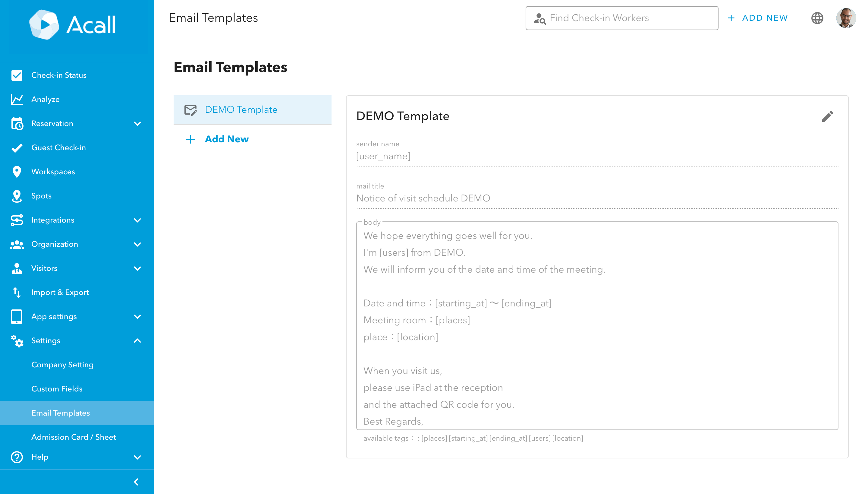Click the Acall logo
Image resolution: width=868 pixels, height=494 pixels.
pyautogui.click(x=72, y=24)
